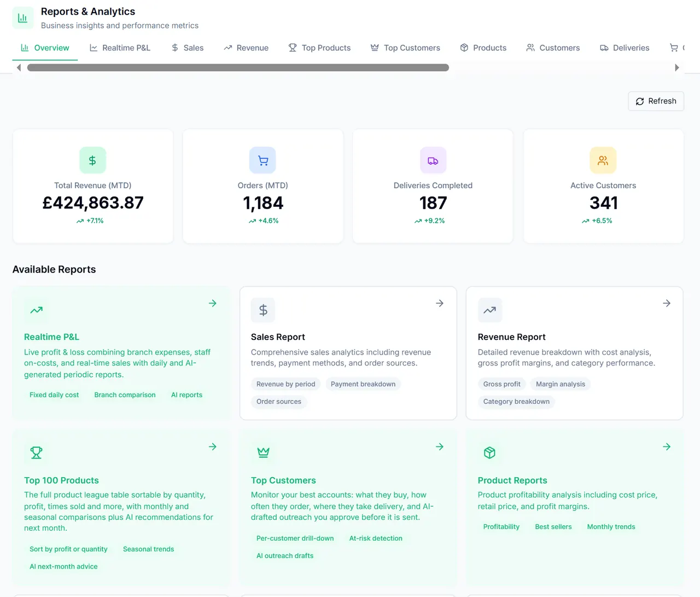Image resolution: width=700 pixels, height=597 pixels.
Task: Click the box icon on Product Reports card
Action: 490,453
